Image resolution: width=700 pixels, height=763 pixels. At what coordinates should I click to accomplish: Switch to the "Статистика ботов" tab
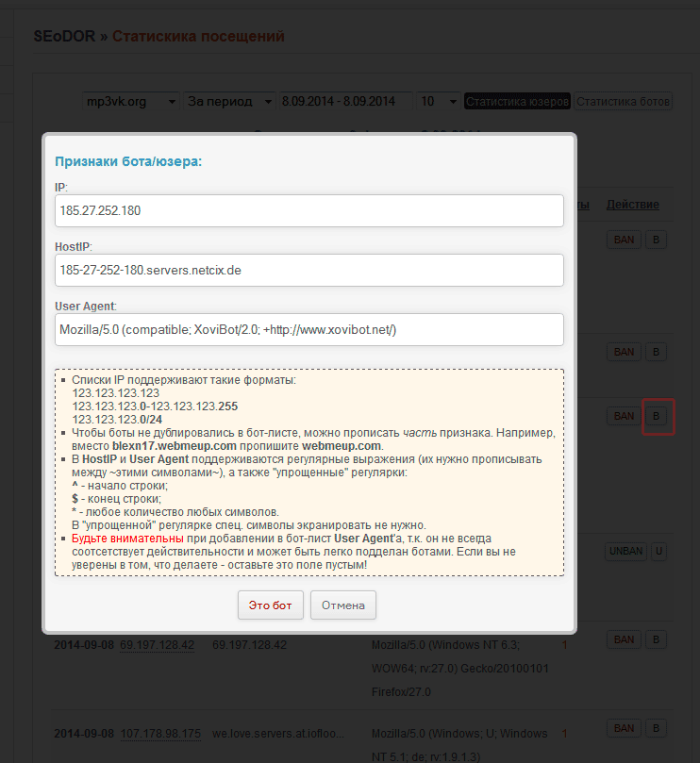pos(623,101)
